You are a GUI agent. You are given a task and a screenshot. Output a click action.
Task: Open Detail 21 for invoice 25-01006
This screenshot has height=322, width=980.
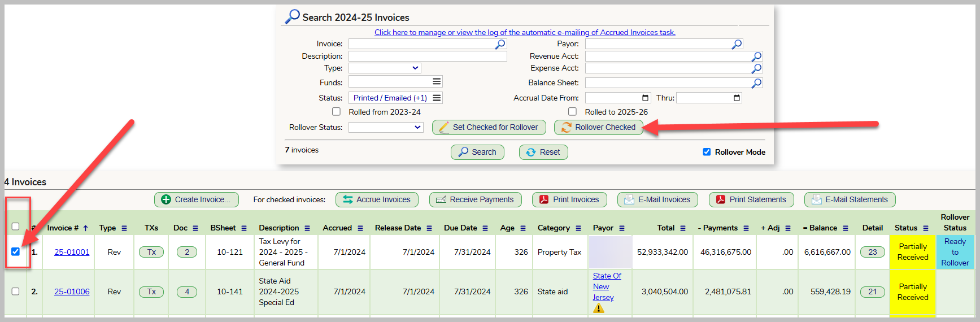coord(873,291)
